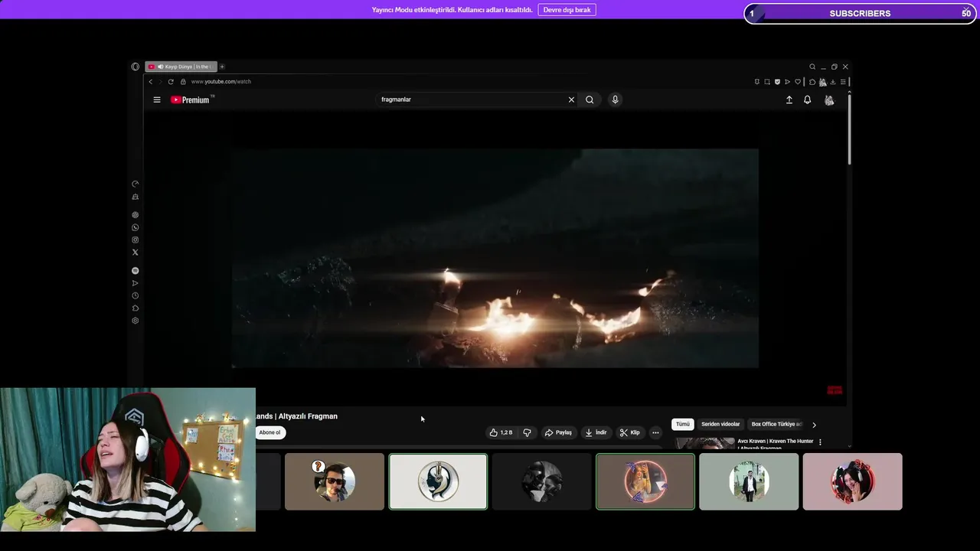Click the 'Klip' clip button
Image resolution: width=980 pixels, height=551 pixels.
click(630, 432)
